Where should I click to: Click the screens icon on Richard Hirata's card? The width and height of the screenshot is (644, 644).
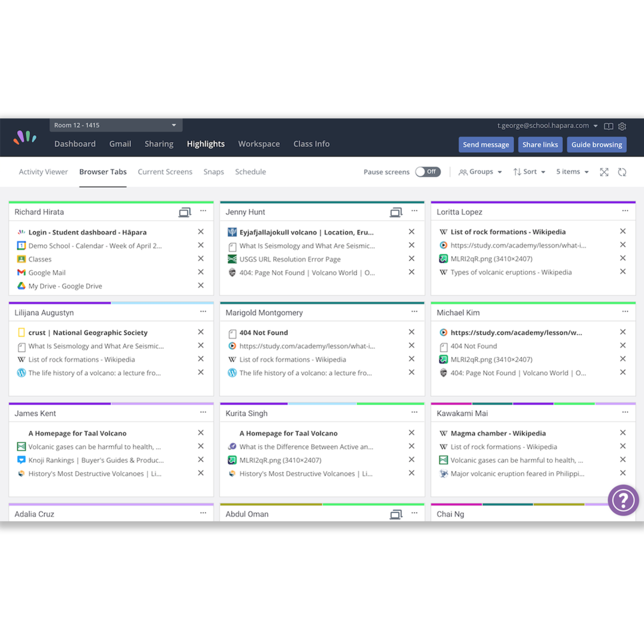[184, 212]
